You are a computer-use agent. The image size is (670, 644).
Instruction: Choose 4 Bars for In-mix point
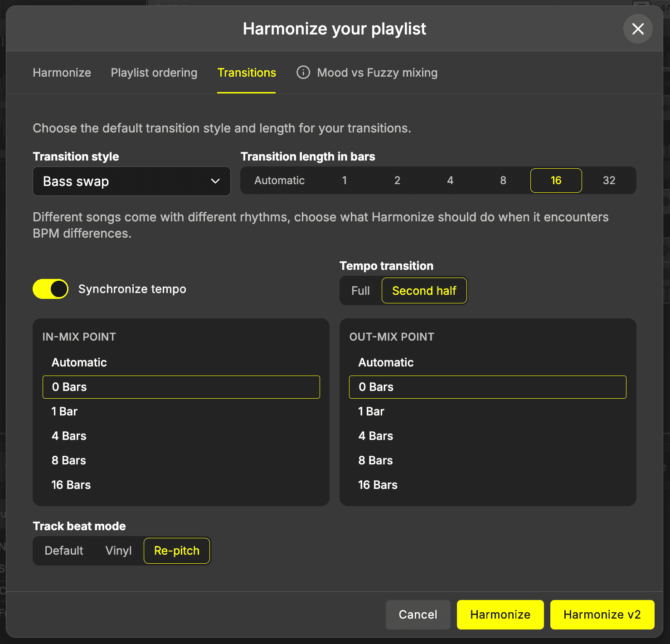click(x=68, y=436)
